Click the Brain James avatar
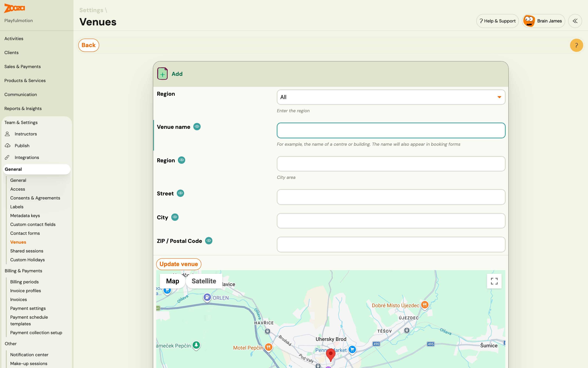The width and height of the screenshot is (588, 368). [529, 21]
